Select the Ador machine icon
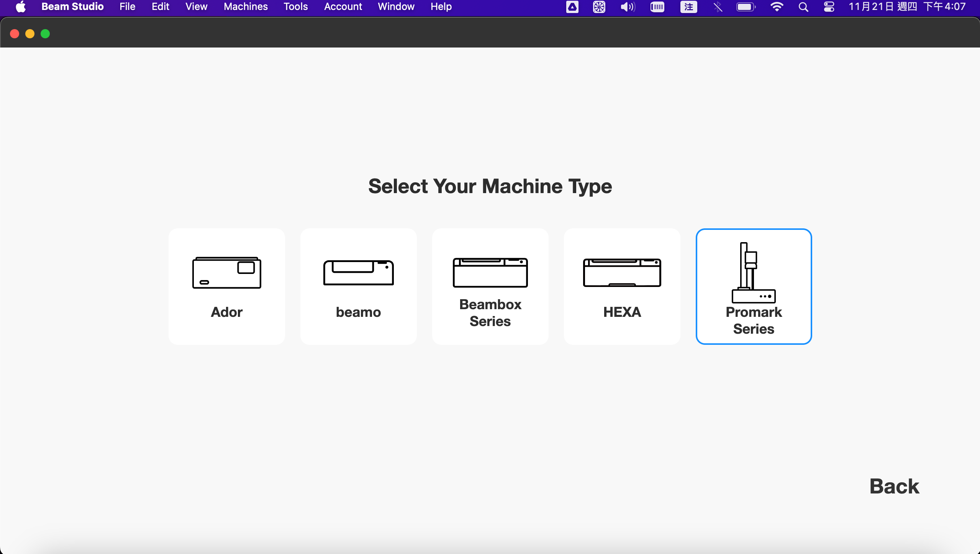The width and height of the screenshot is (980, 554). pos(226,272)
